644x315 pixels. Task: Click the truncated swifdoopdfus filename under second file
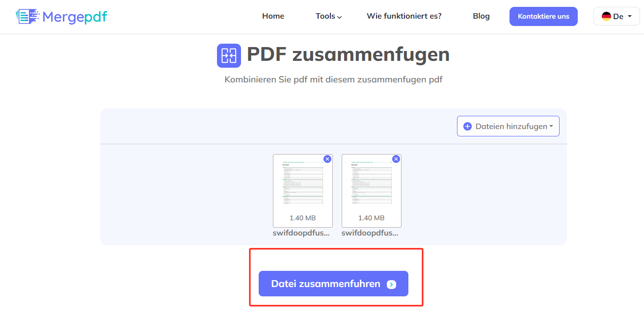point(371,233)
